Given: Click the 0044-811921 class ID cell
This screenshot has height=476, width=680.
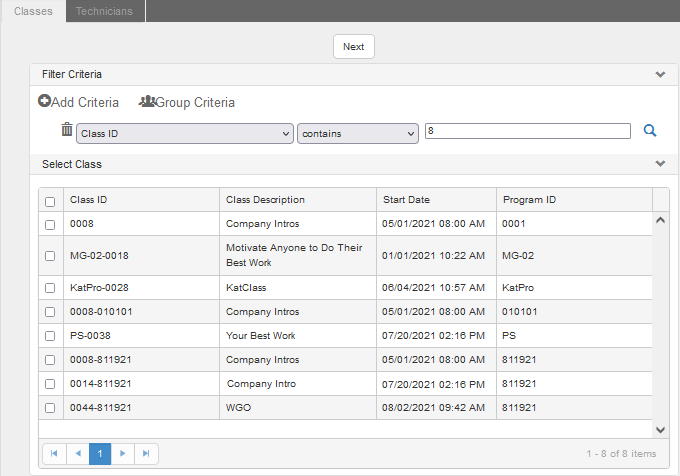Looking at the screenshot, I should click(x=141, y=408).
